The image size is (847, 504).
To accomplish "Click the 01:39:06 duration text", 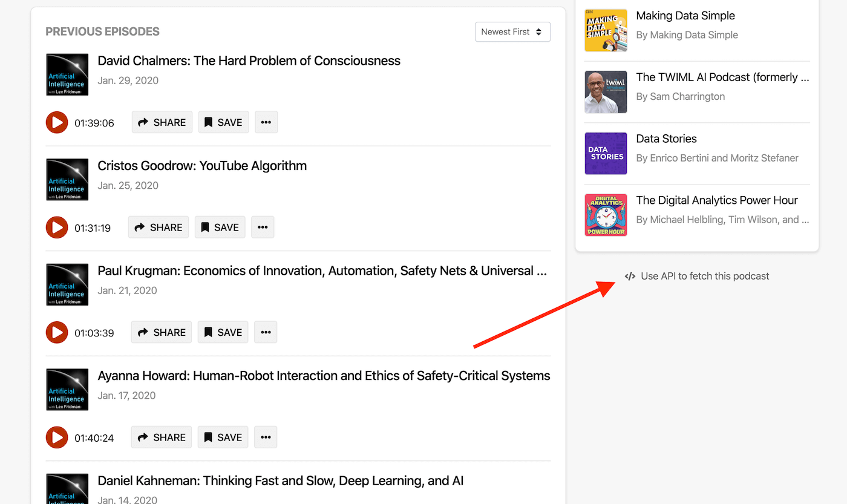I will tap(94, 123).
